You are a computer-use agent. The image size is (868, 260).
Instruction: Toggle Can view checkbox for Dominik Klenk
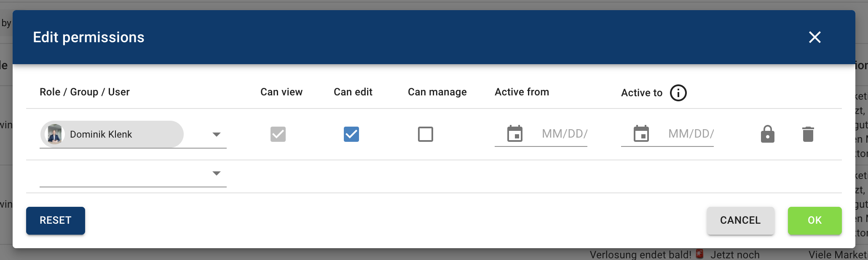coord(278,134)
